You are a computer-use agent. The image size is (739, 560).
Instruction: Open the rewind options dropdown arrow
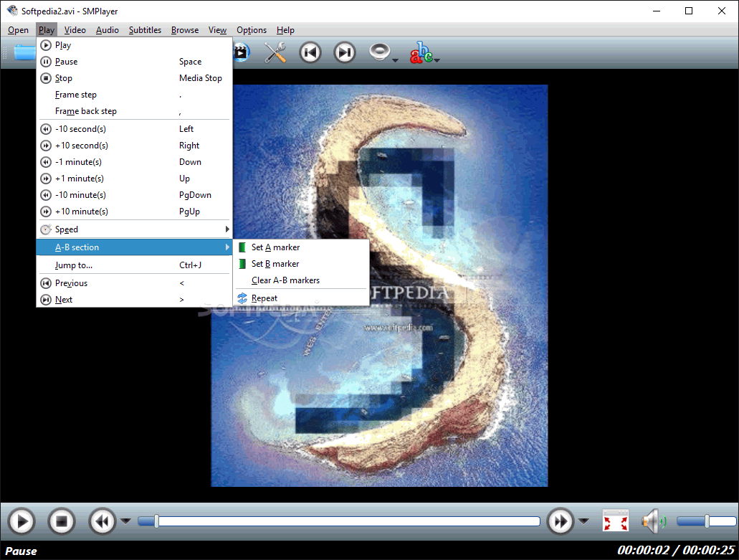click(125, 521)
